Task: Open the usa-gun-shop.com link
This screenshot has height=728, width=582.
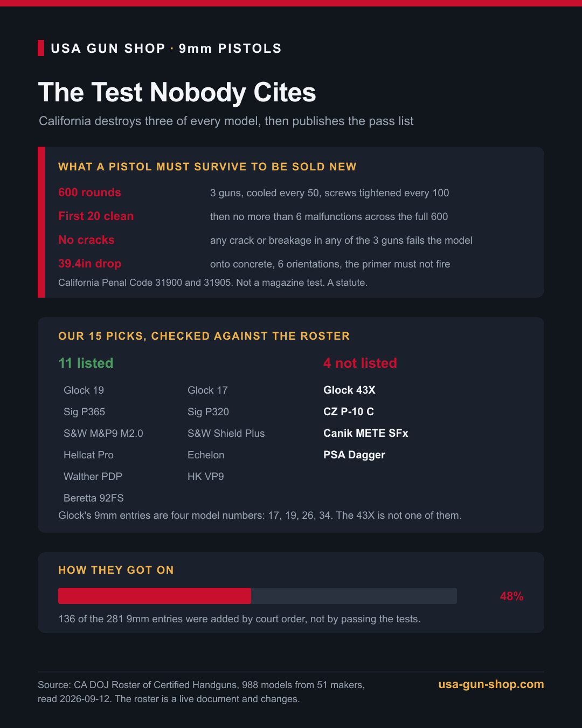Action: click(491, 684)
